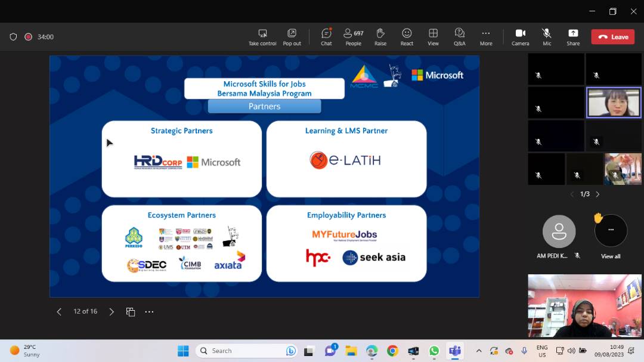Viewport: 644px width, 362px height.
Task: Click the microphone tray icon
Action: (524, 351)
